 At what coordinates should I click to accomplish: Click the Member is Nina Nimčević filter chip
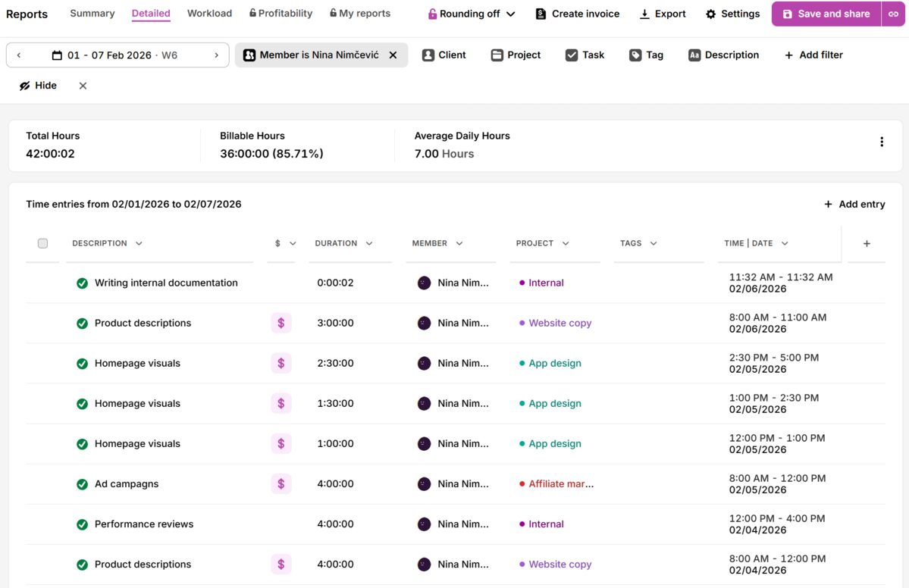tap(321, 55)
